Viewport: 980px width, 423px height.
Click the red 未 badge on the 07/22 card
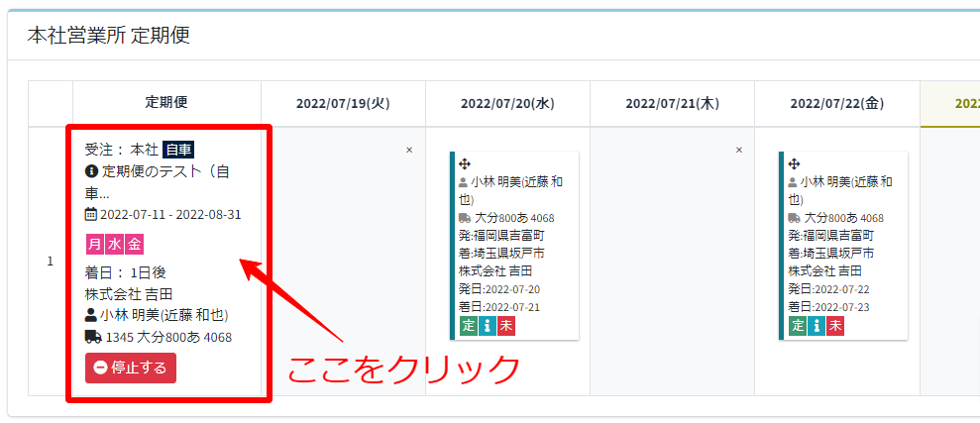click(834, 326)
